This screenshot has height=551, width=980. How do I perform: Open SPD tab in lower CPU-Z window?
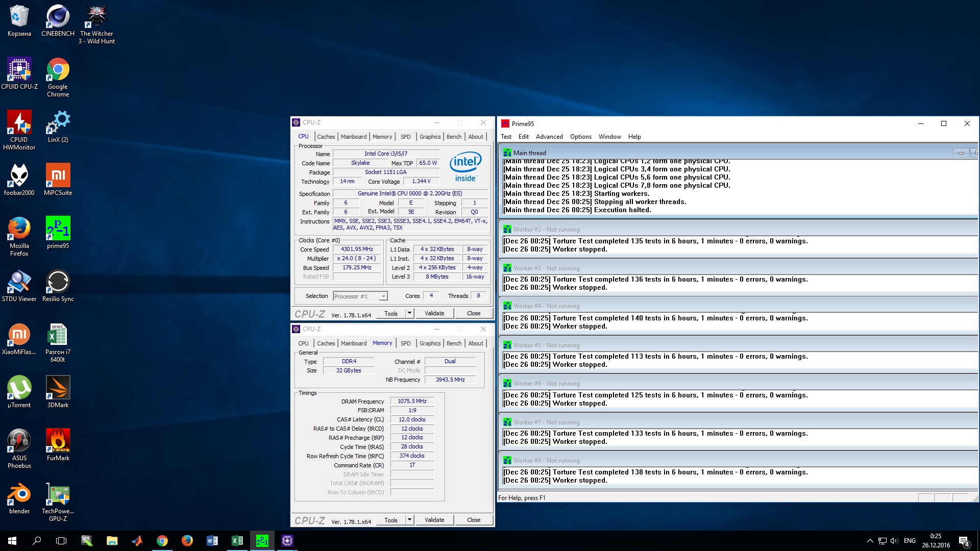tap(405, 343)
